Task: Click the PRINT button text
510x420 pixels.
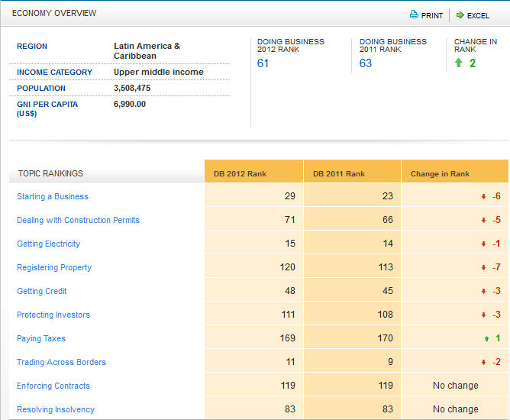Action: (432, 15)
